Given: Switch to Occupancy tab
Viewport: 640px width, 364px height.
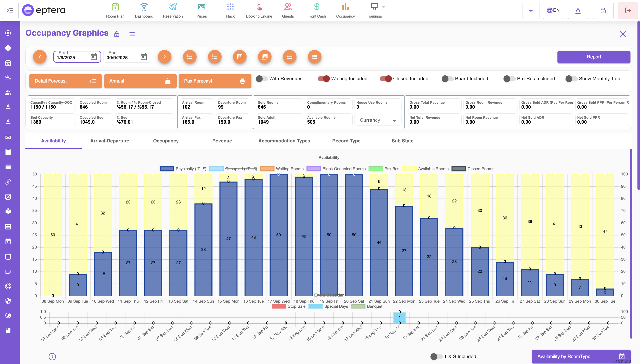Looking at the screenshot, I should (x=166, y=141).
